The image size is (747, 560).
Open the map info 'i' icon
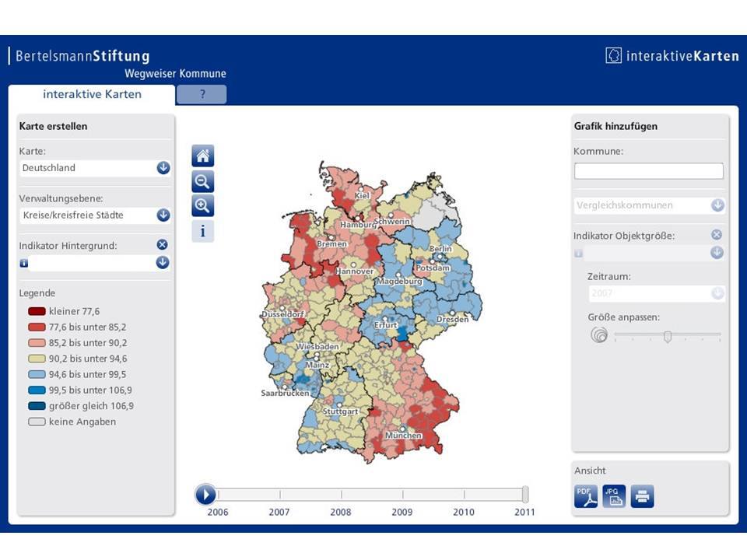point(202,232)
